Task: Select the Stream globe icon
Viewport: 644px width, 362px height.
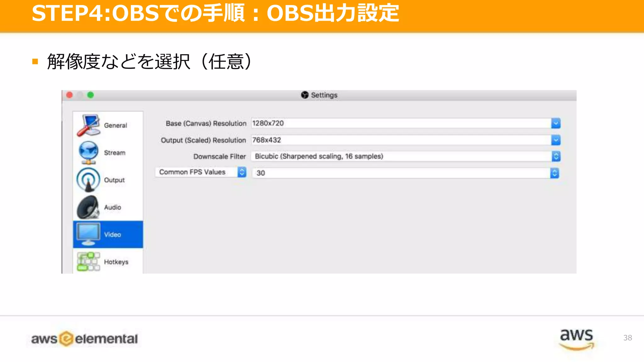Action: click(x=89, y=153)
